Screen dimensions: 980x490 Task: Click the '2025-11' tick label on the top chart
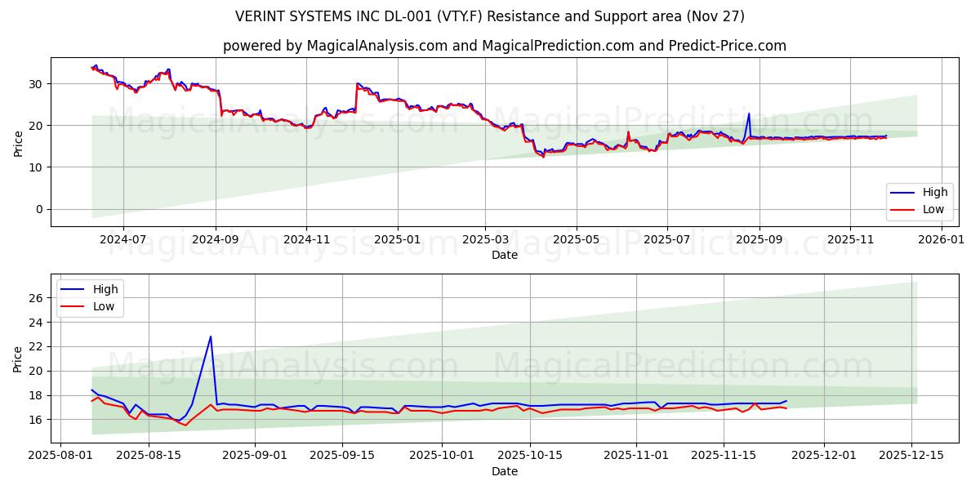click(850, 239)
